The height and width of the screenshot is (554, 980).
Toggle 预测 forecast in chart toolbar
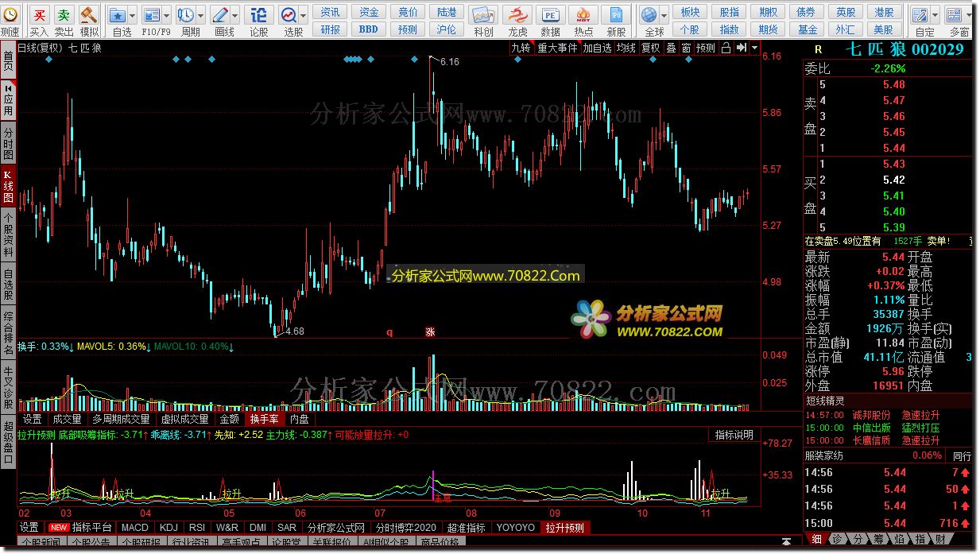[706, 48]
